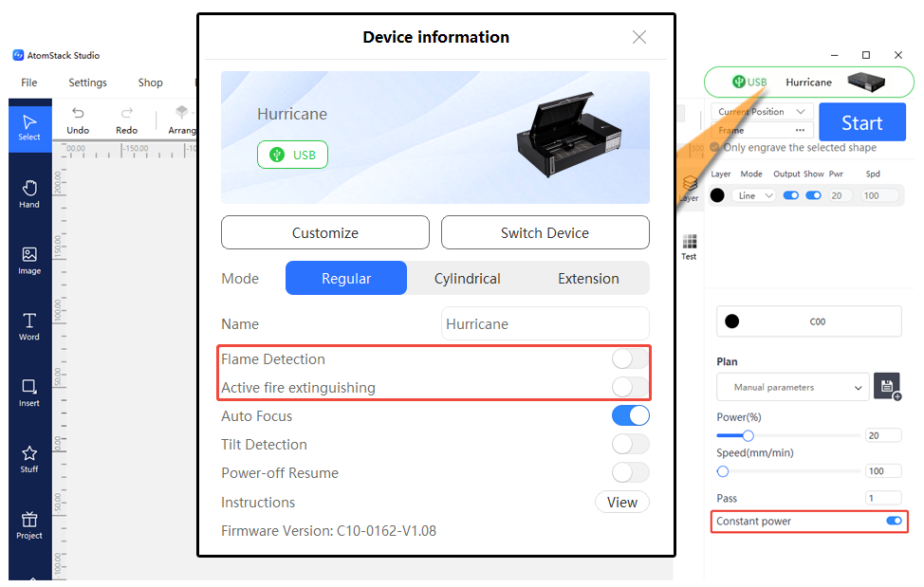Close the Device information dialog
The image size is (924, 587).
(639, 37)
